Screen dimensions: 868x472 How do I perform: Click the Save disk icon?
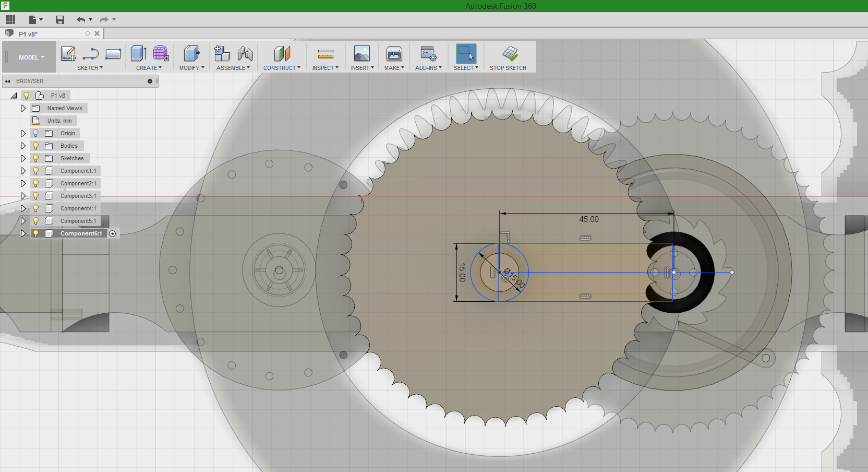(x=60, y=20)
